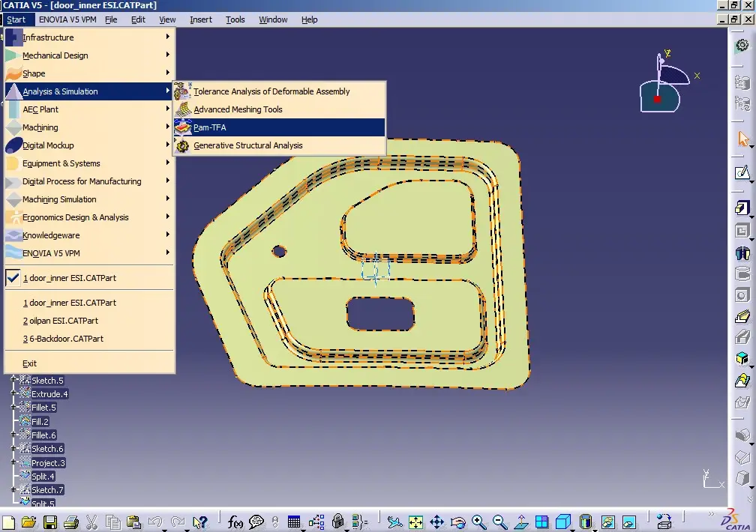Open recent file 3 6-Backdoor.CATPart

coord(89,339)
